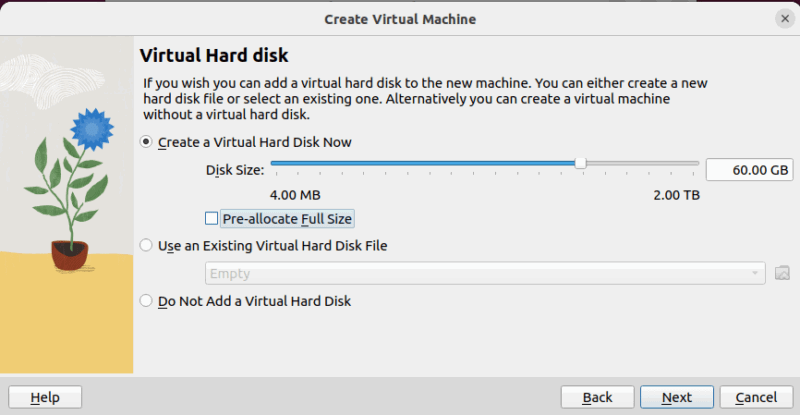This screenshot has width=800, height=415.
Task: Click the 2.00 TB maximum size label
Action: (676, 194)
